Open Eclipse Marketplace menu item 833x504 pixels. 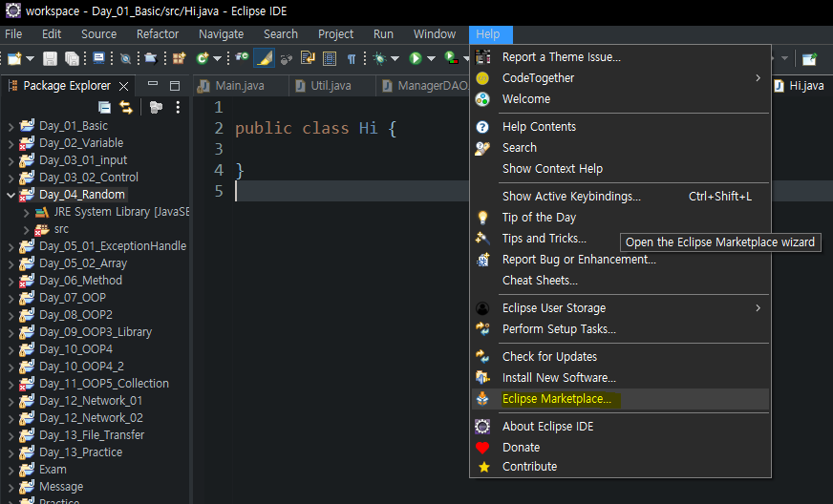pos(620,399)
